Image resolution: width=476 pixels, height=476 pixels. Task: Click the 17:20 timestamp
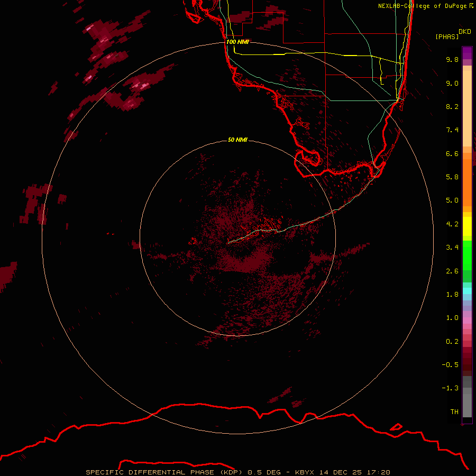pyautogui.click(x=378, y=472)
